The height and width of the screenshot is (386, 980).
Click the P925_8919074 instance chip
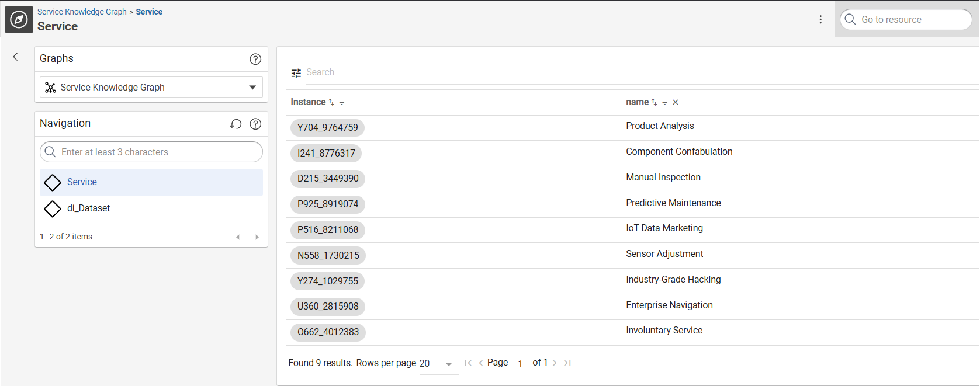coord(327,204)
